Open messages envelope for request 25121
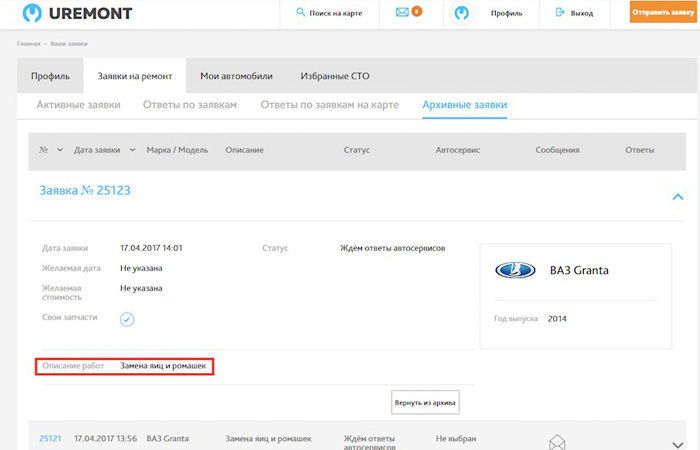Viewport: 700px width, 450px height. (557, 439)
